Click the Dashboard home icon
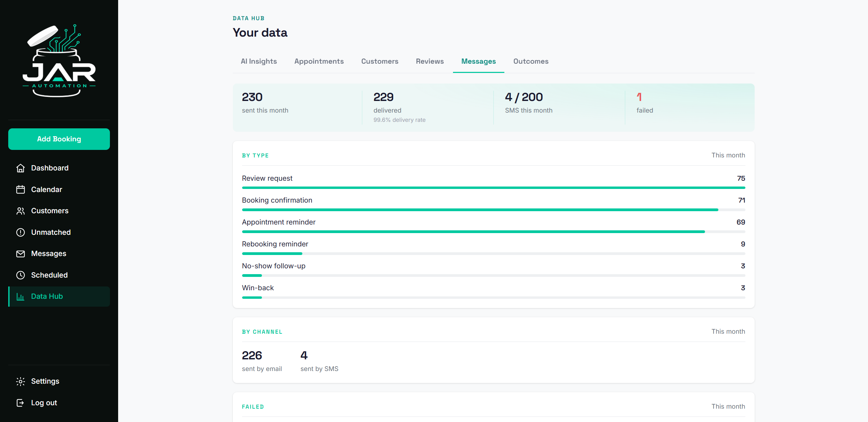 click(x=21, y=168)
